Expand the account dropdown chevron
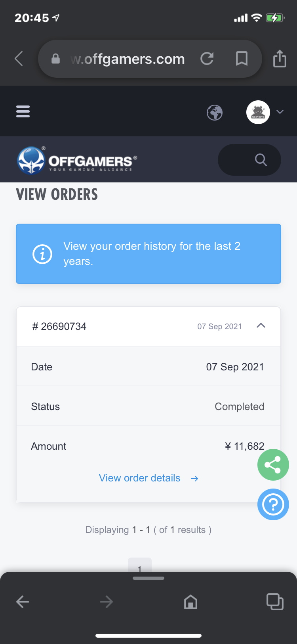The image size is (297, 644). coord(280,112)
